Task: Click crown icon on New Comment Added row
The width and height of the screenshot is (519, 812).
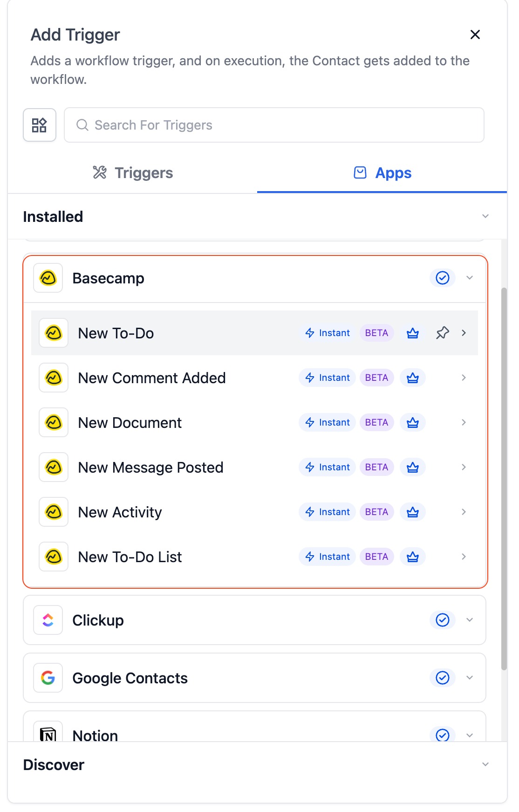Action: click(x=413, y=378)
